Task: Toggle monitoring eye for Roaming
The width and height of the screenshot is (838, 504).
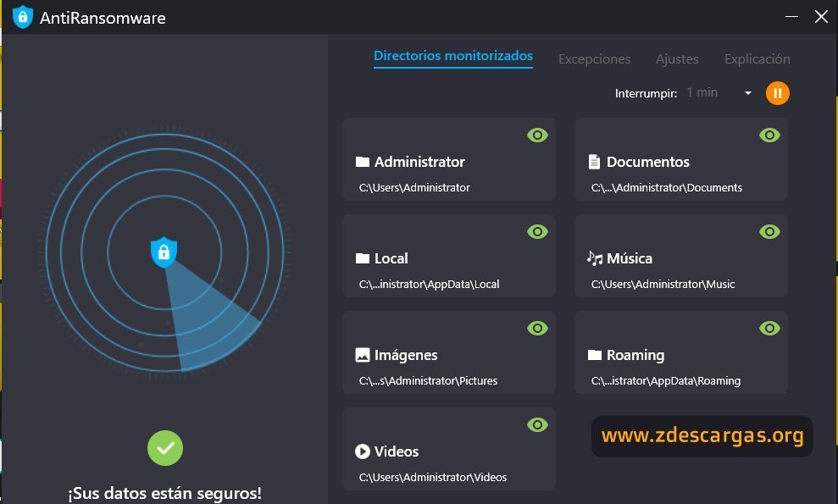Action: point(769,328)
